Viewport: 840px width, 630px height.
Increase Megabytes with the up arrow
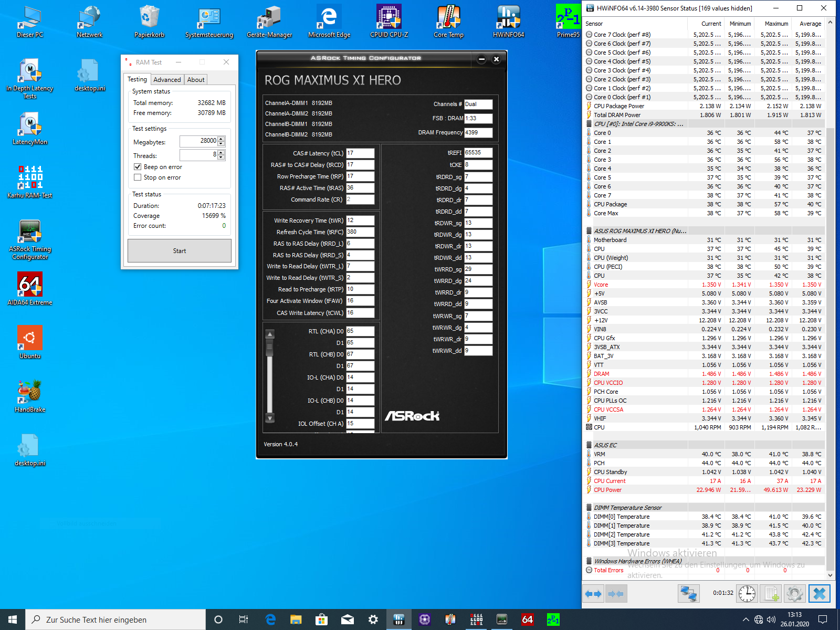221,139
